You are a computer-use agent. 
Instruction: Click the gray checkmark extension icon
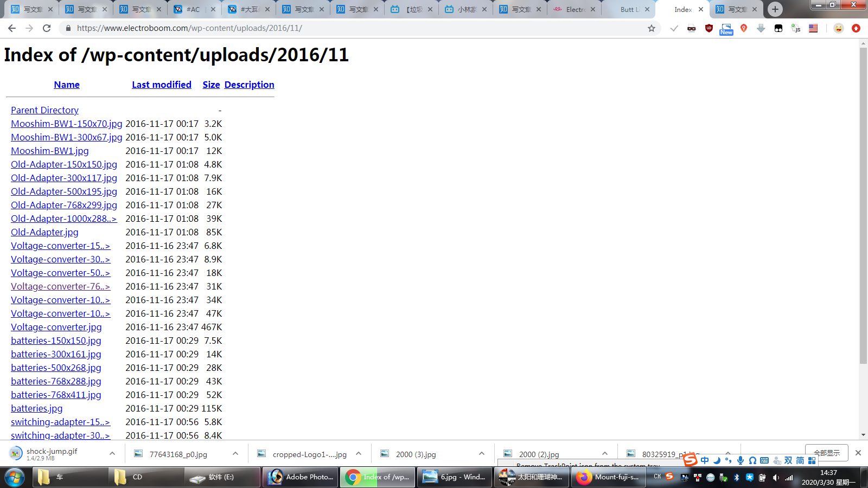(x=674, y=28)
